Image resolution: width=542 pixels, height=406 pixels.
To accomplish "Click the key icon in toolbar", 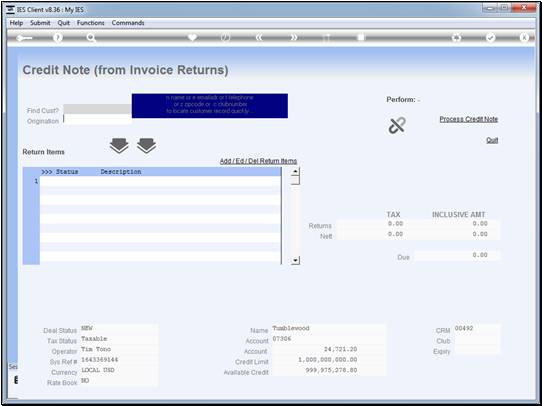I will [x=24, y=38].
